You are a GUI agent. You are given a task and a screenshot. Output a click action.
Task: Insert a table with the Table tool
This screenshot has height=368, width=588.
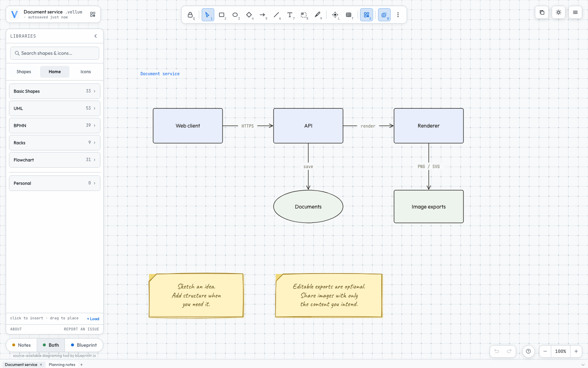tap(349, 15)
